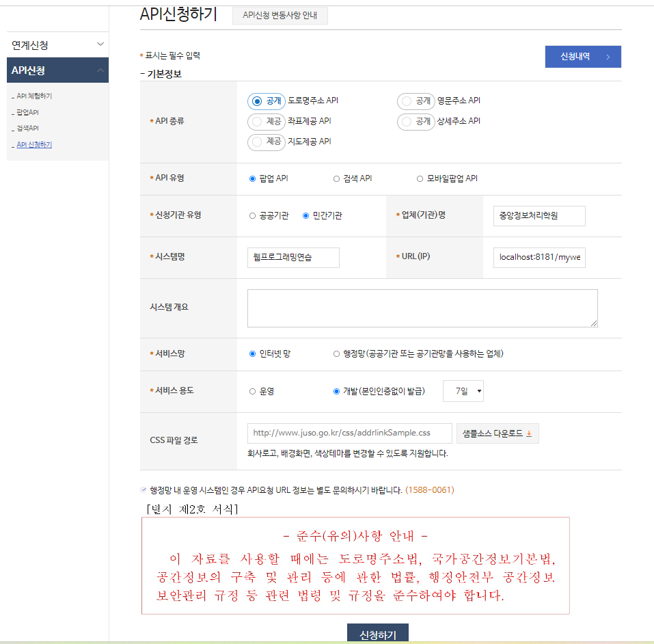
Task: Open API 체험하기 in sidebar
Action: (34, 96)
